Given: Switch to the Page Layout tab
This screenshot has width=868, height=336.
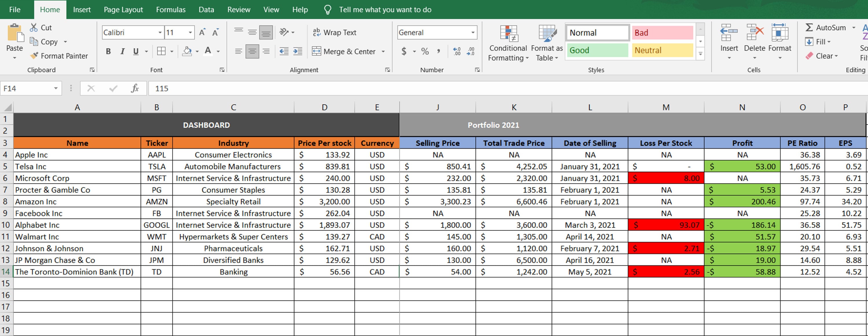Looking at the screenshot, I should click(123, 10).
